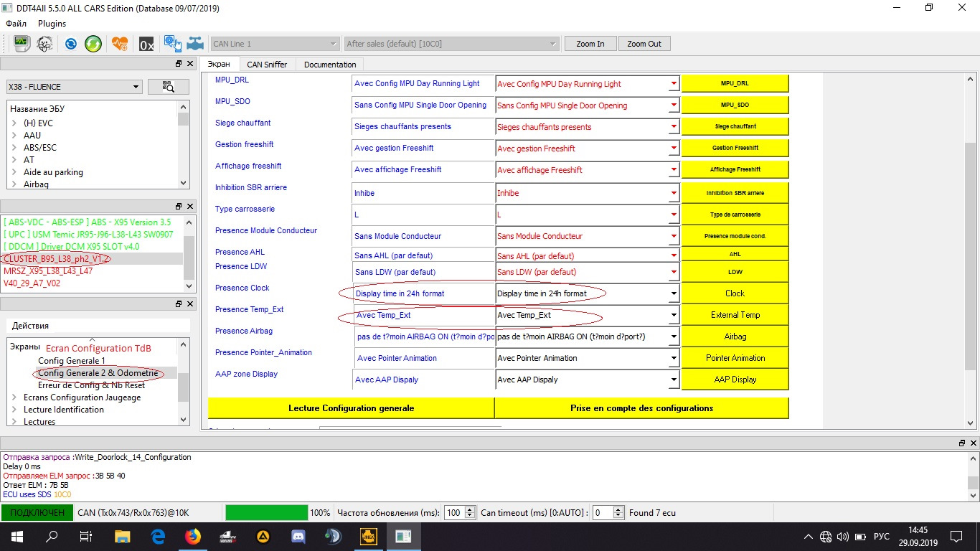The width and height of the screenshot is (980, 551).
Task: Click the green 100% progress bar
Action: point(266,513)
